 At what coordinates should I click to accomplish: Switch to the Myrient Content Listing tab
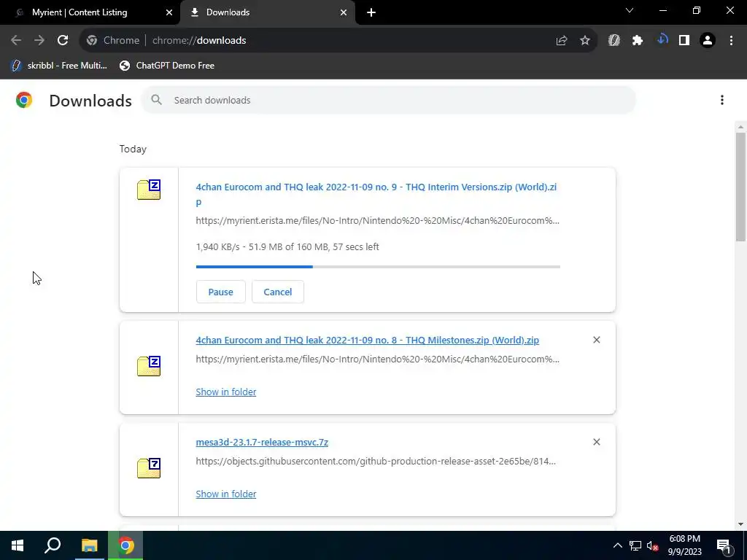[80, 12]
